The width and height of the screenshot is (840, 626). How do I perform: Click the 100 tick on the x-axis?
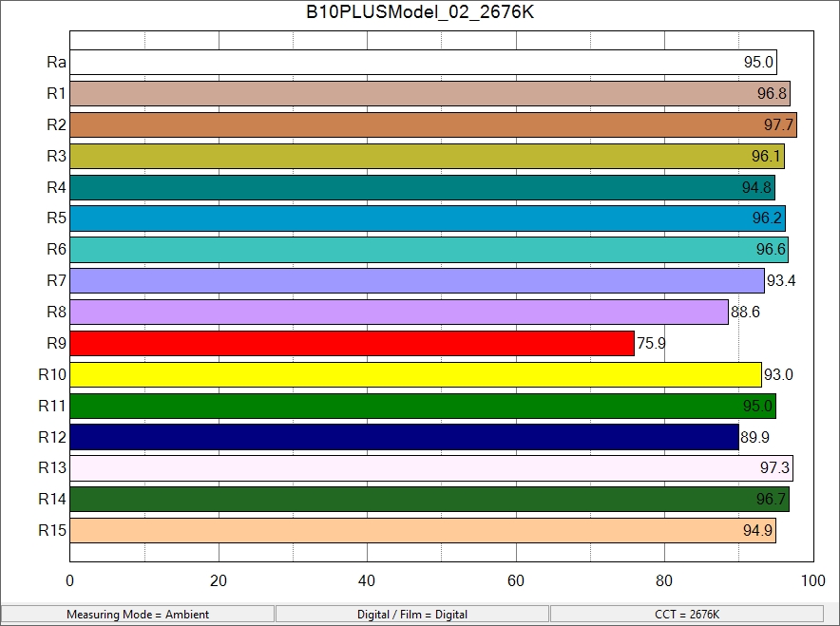pyautogui.click(x=812, y=581)
